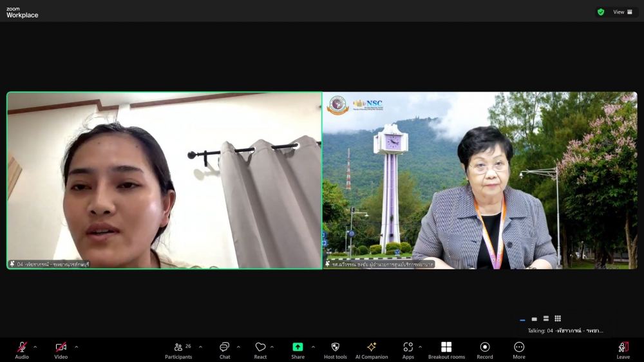Click the green Share screen icon
This screenshot has height=362, width=644.
[x=298, y=347]
